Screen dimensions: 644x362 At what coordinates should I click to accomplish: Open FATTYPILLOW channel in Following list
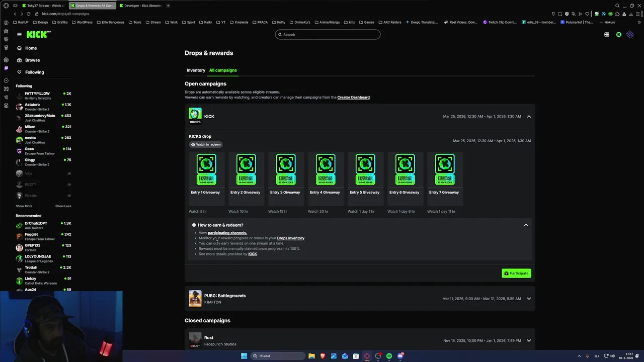coord(43,96)
